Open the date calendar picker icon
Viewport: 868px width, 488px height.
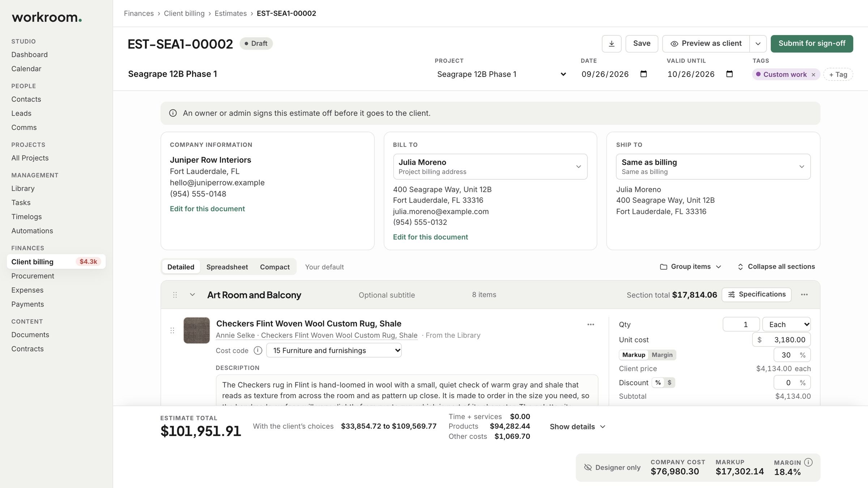tap(643, 74)
